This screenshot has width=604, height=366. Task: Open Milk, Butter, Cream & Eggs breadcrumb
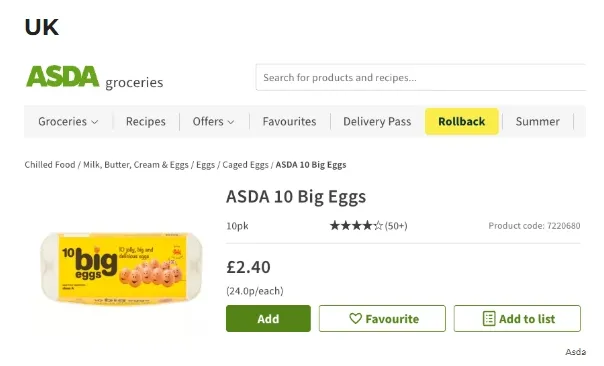tap(136, 165)
